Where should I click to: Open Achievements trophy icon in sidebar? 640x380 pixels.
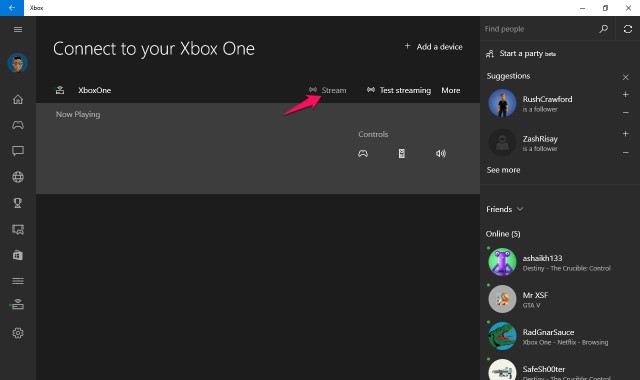(18, 203)
